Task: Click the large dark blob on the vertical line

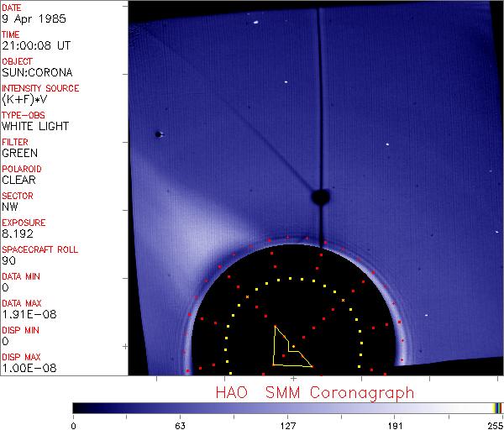Action: click(x=320, y=197)
